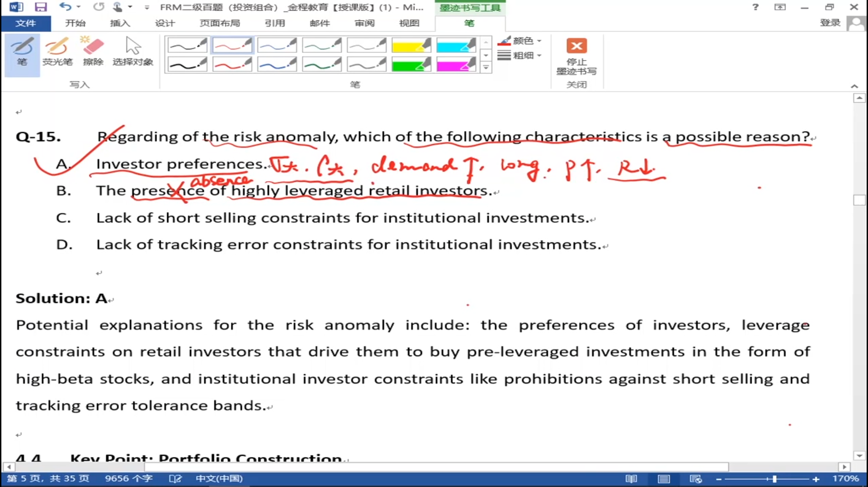The height and width of the screenshot is (487, 868).
Task: Select the Pen (笔) writing tool
Action: [x=22, y=54]
